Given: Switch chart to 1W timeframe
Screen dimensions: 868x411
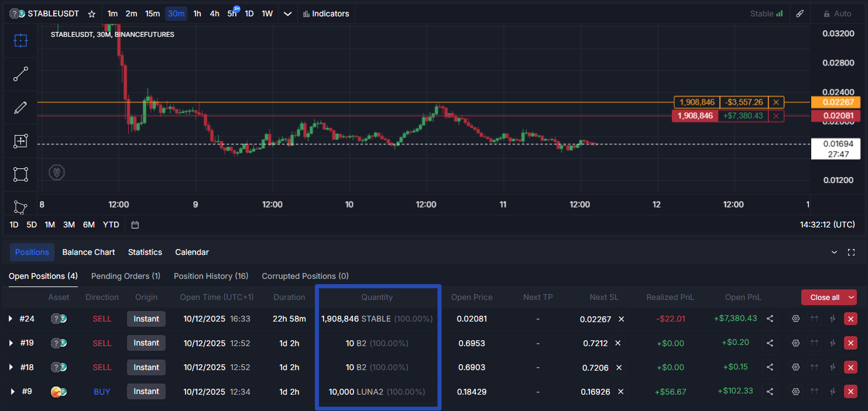Looking at the screenshot, I should (x=267, y=13).
